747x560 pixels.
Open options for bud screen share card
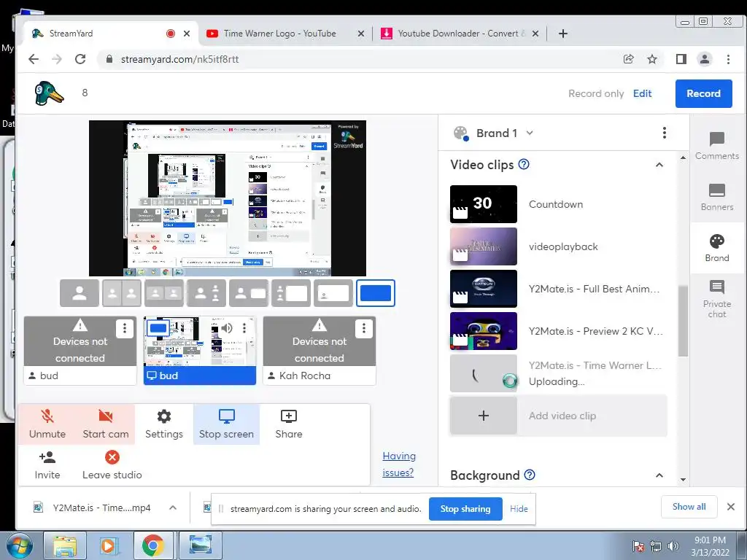tap(244, 327)
